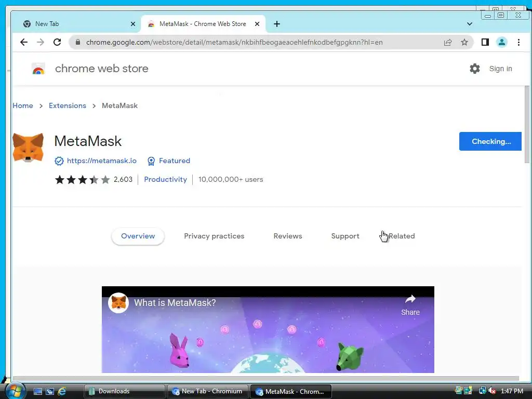This screenshot has width=532, height=399.
Task: Switch to the Related tab
Action: (402, 236)
